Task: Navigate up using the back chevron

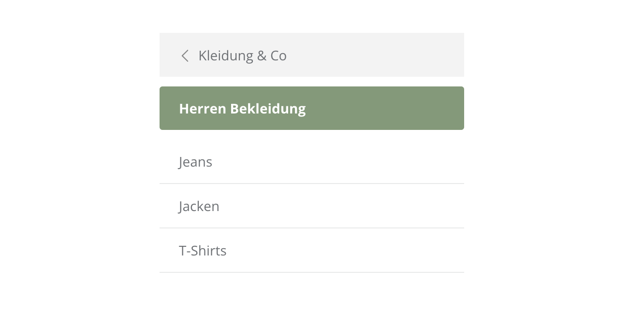Action: [x=185, y=56]
